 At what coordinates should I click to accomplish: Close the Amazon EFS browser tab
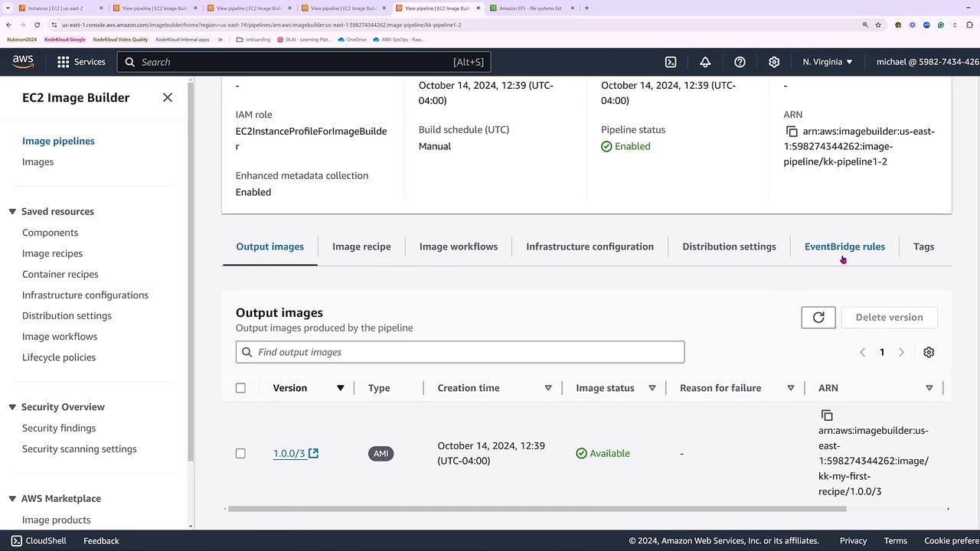(572, 8)
